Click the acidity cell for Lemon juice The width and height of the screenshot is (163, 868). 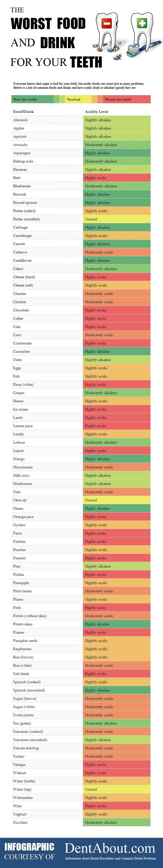[x=117, y=426]
